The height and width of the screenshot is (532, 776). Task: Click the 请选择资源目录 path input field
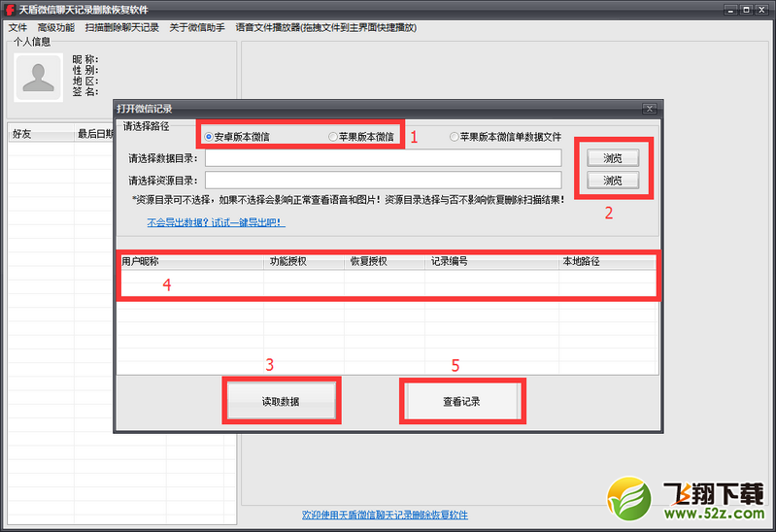[x=384, y=181]
